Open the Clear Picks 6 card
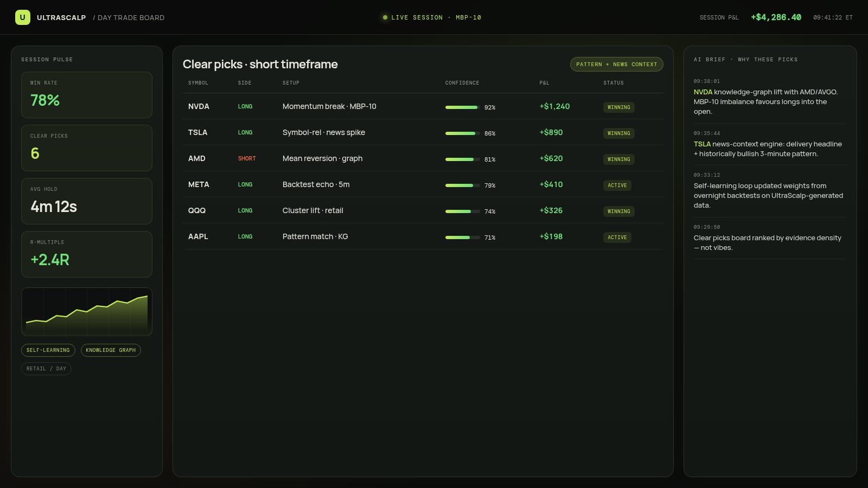 click(87, 148)
